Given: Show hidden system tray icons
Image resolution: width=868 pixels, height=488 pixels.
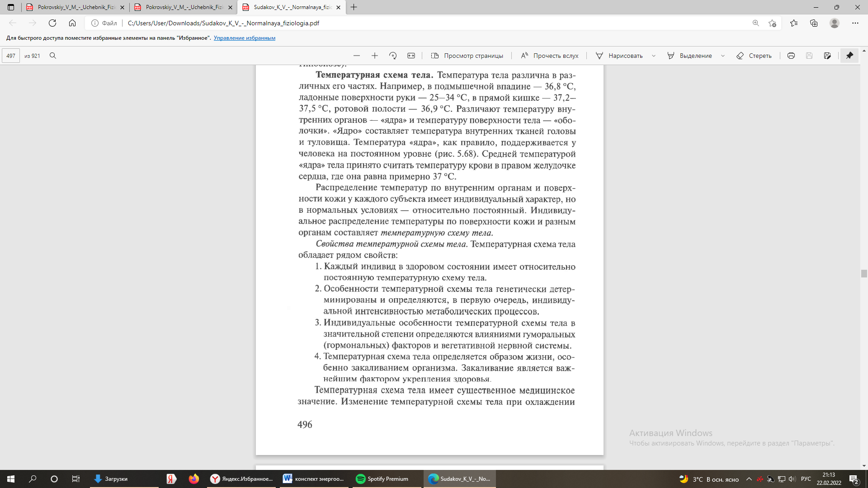Looking at the screenshot, I should click(x=749, y=479).
